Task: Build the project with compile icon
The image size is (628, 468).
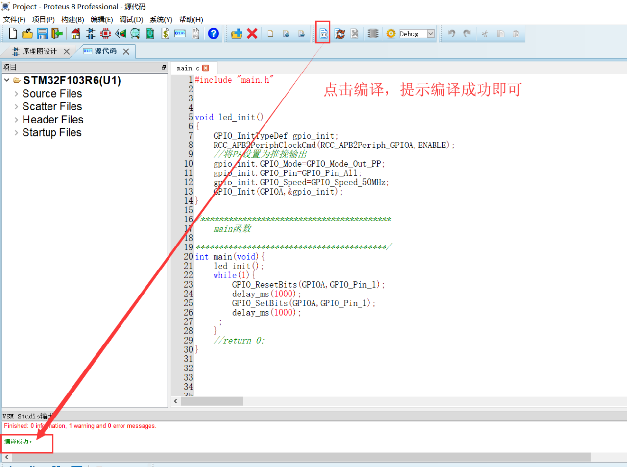Action: [x=323, y=34]
